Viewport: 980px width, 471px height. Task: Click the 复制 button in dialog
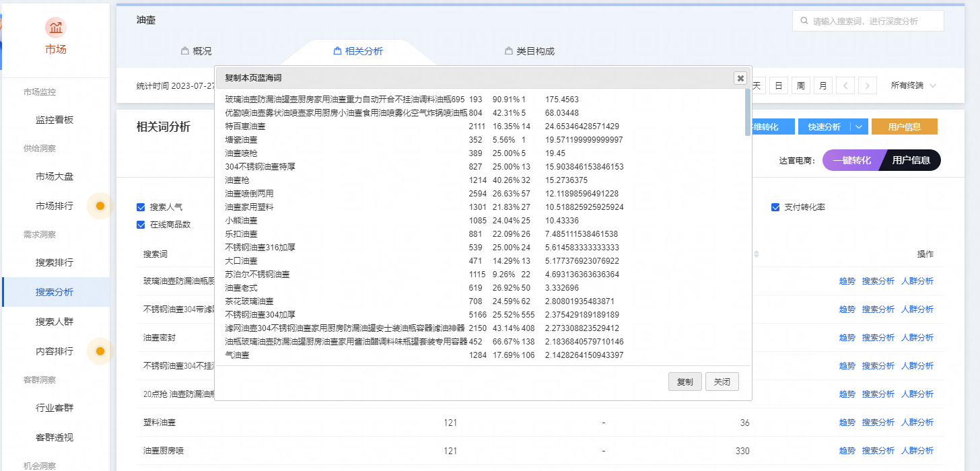pos(685,382)
